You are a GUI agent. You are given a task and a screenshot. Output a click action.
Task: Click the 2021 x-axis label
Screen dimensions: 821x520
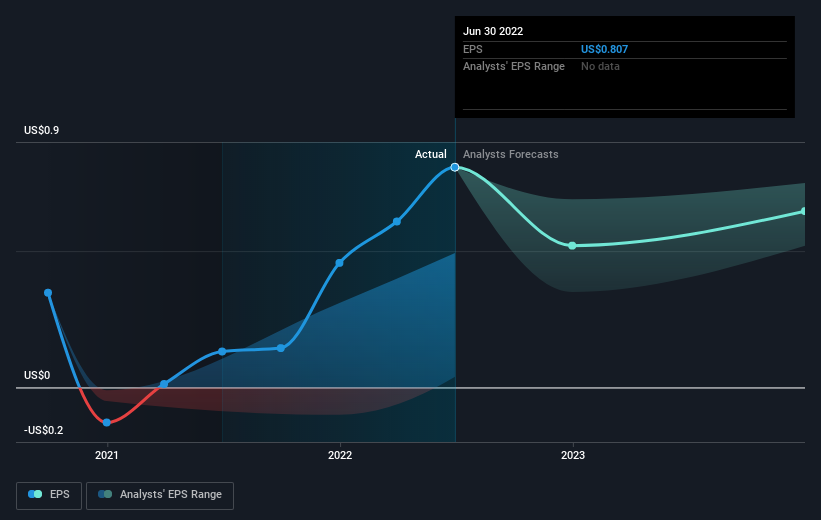point(107,455)
